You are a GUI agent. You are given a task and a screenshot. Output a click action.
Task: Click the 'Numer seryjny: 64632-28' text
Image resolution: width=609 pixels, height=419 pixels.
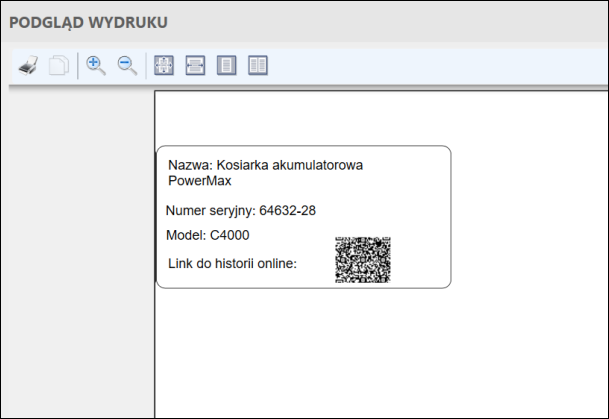click(241, 210)
